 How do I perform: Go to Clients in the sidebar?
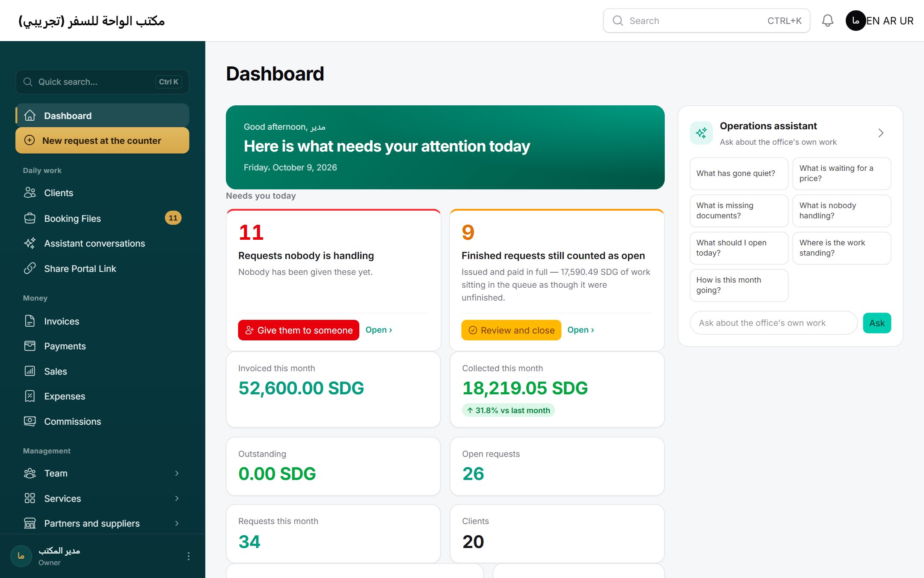coord(102,193)
